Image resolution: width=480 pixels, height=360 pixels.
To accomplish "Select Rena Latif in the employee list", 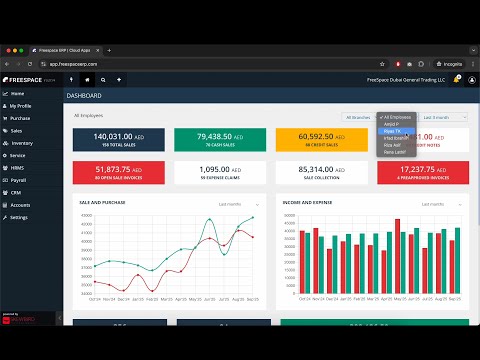I will (396, 152).
